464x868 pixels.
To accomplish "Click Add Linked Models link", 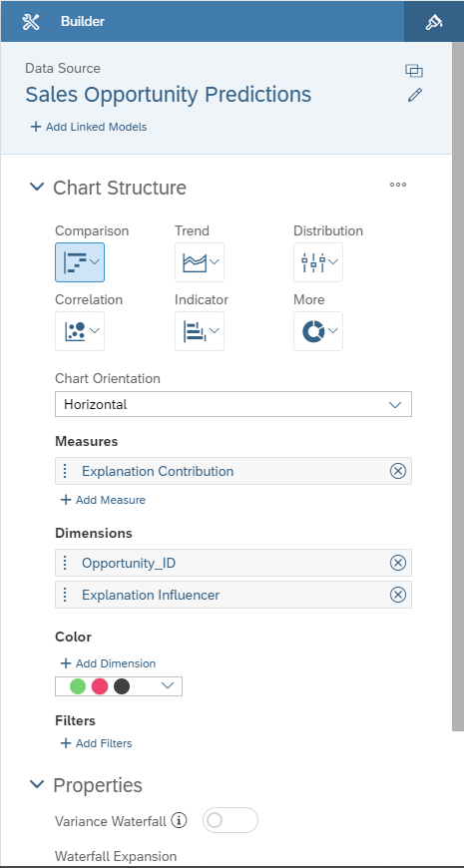I will coord(89,127).
